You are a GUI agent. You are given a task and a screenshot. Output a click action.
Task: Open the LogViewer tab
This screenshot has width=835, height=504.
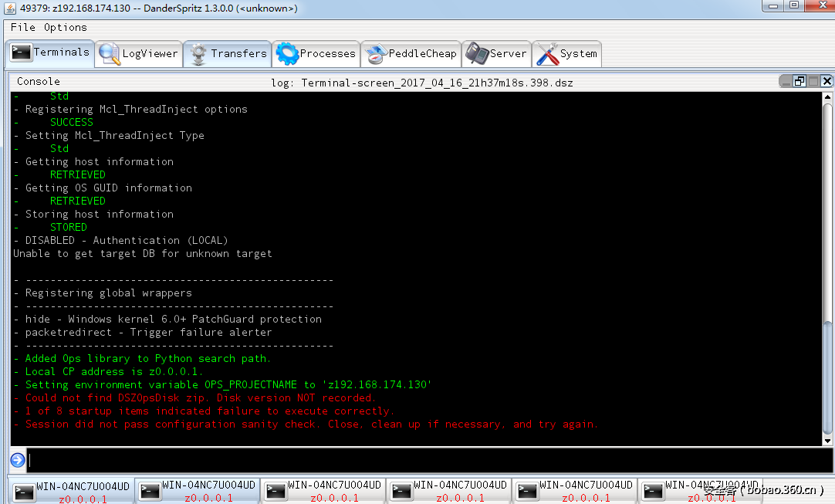point(139,54)
